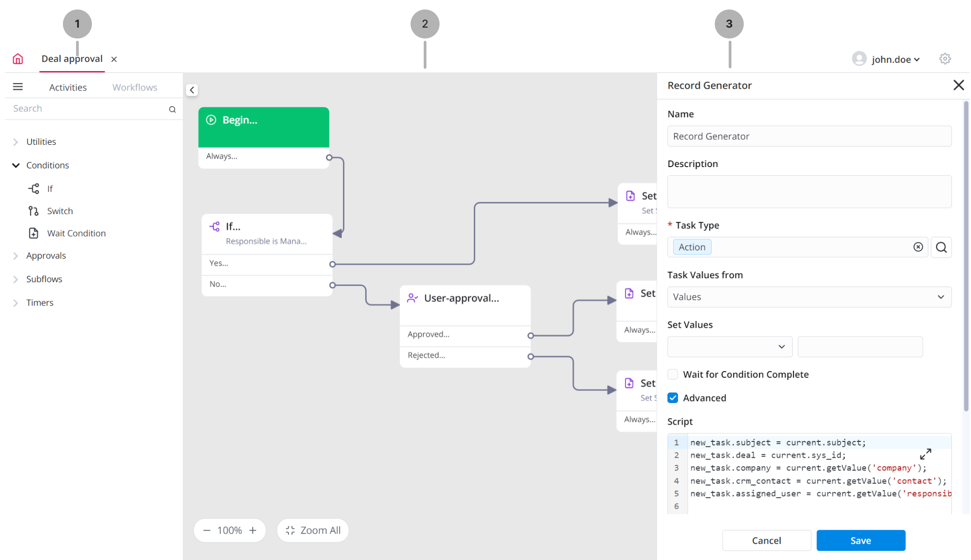Expand the Subflows category
971x560 pixels.
tap(16, 279)
